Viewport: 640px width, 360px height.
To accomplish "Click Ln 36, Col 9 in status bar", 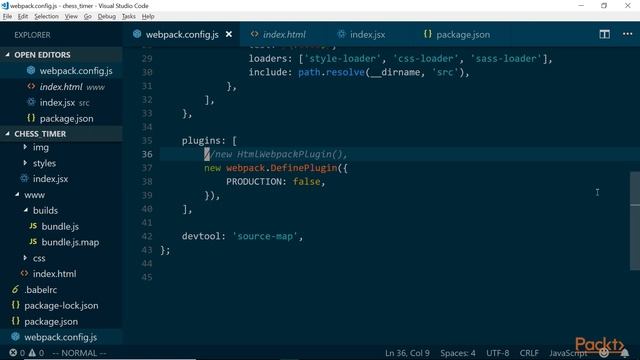I will pyautogui.click(x=407, y=353).
